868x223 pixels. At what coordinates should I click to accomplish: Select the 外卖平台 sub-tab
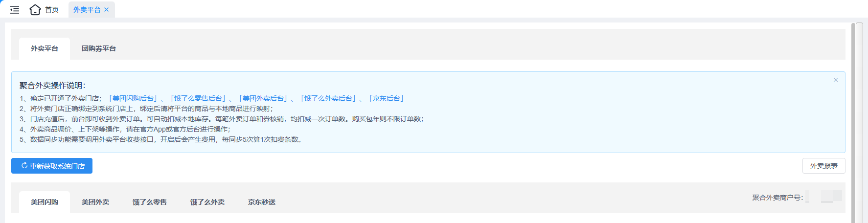(45, 48)
